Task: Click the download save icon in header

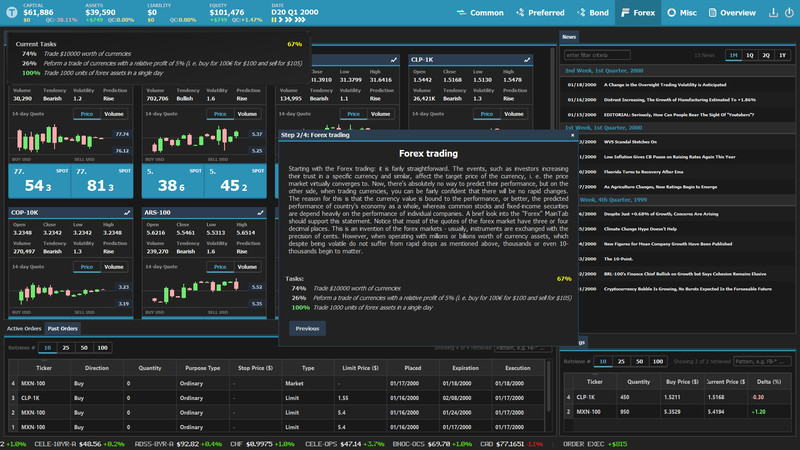Action: 773,13
